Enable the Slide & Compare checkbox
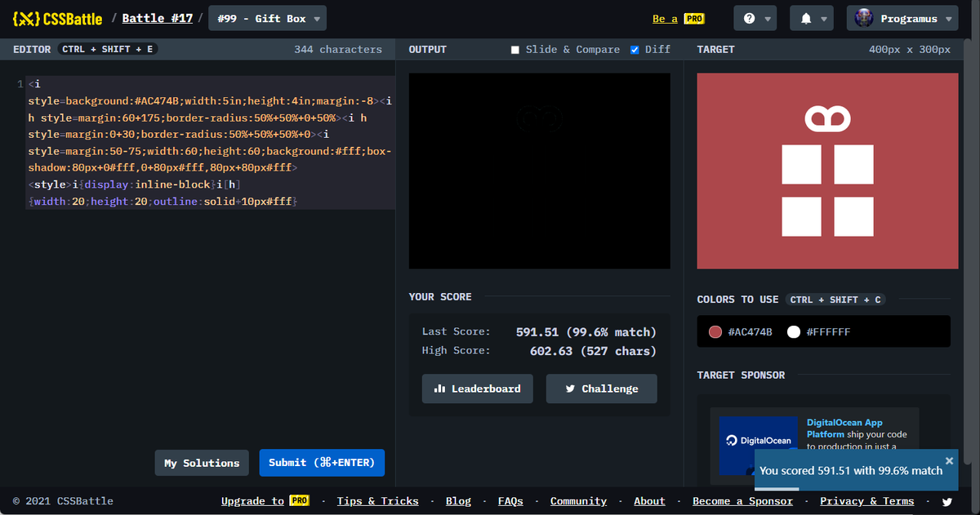980x515 pixels. (515, 50)
